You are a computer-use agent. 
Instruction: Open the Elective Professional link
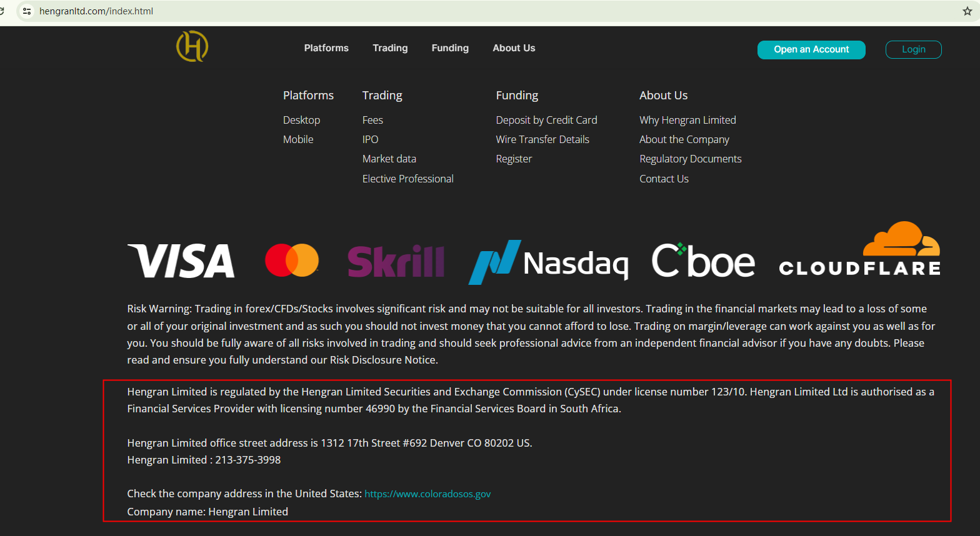point(407,179)
